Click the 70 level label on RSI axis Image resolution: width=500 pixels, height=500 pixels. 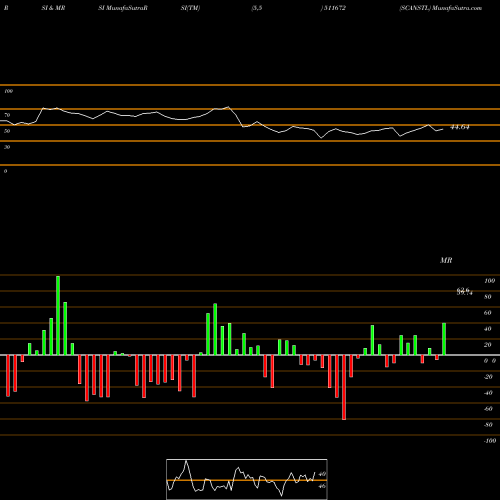coord(7,115)
